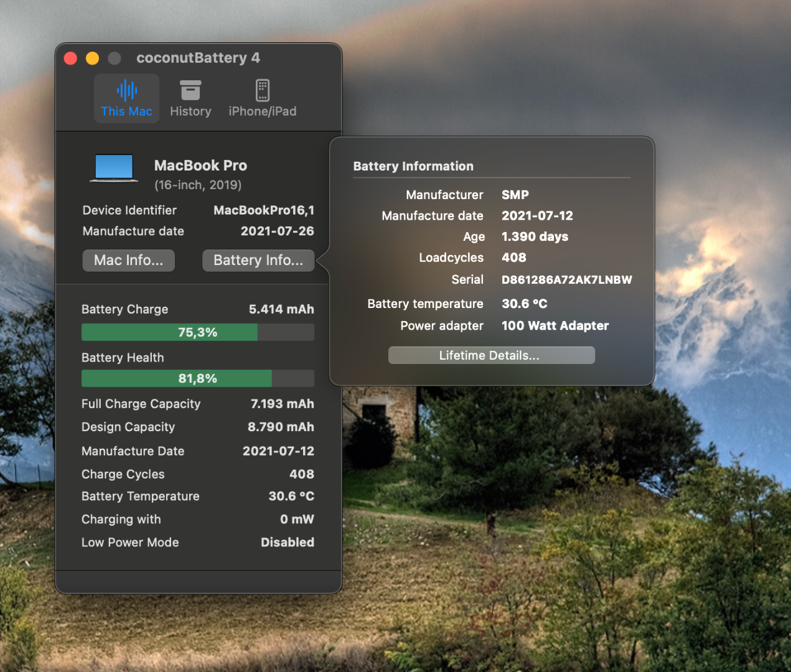This screenshot has width=791, height=672.
Task: Click the Loadcycles label in popover
Action: [451, 258]
